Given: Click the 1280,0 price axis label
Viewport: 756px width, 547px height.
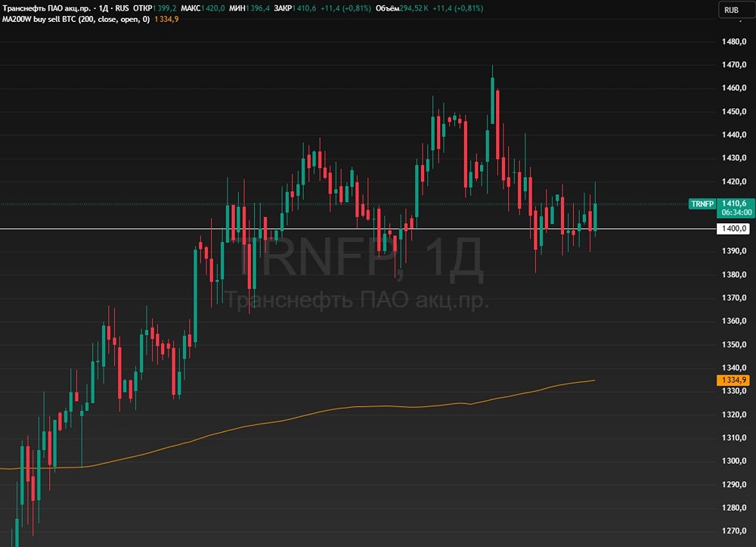Looking at the screenshot, I should (734, 508).
